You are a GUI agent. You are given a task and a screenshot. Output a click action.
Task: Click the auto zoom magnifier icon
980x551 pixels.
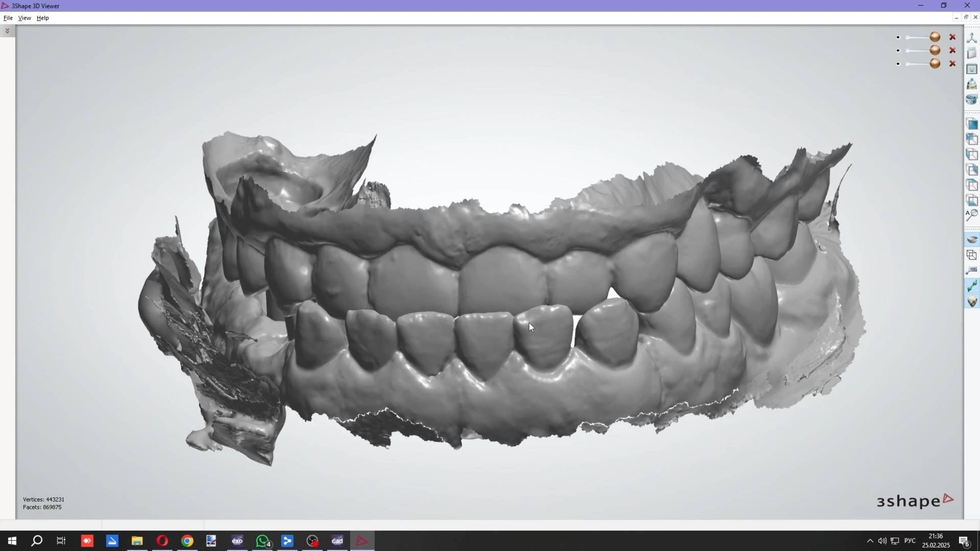(972, 215)
